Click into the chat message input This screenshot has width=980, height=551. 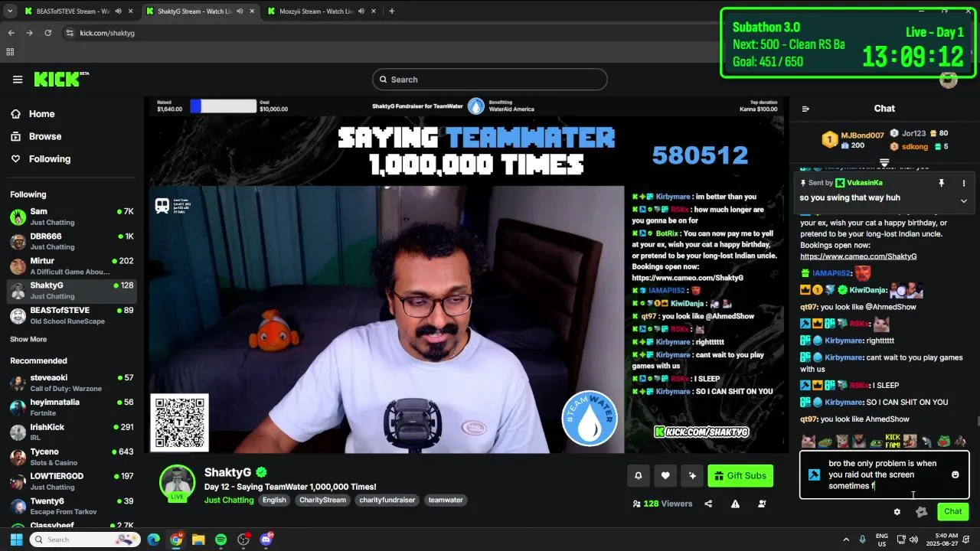[884, 474]
